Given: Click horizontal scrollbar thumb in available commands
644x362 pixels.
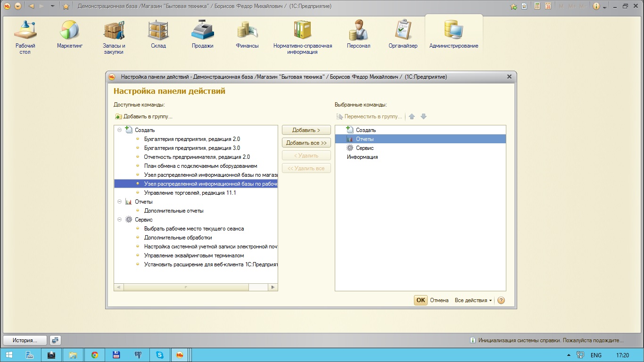Looking at the screenshot, I should coord(186,287).
